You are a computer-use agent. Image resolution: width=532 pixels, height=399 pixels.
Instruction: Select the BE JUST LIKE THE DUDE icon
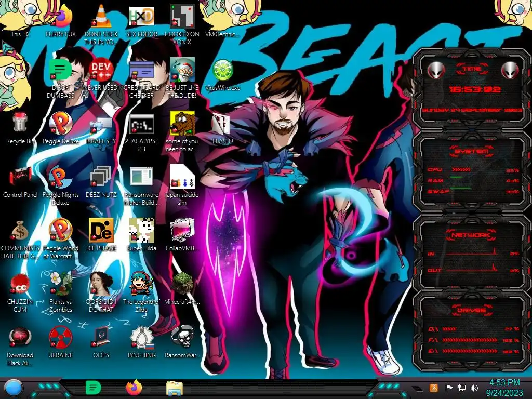pyautogui.click(x=182, y=78)
